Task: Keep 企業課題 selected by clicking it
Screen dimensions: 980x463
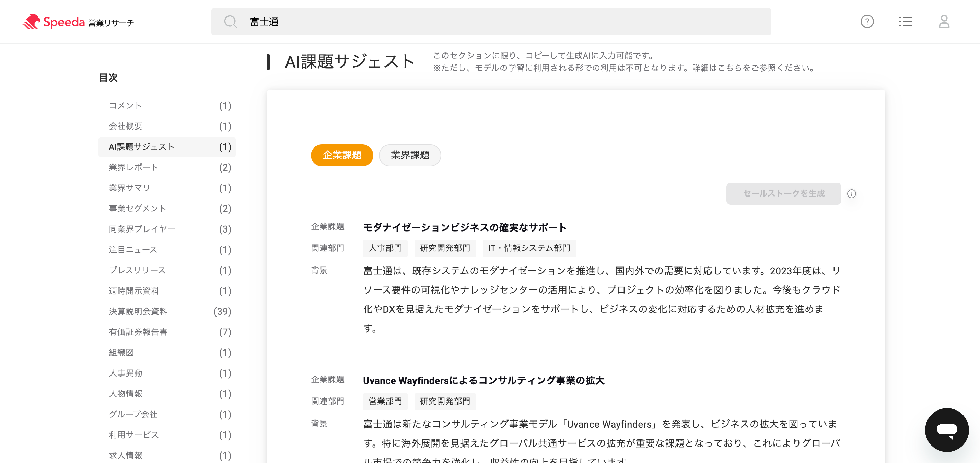Action: 342,155
